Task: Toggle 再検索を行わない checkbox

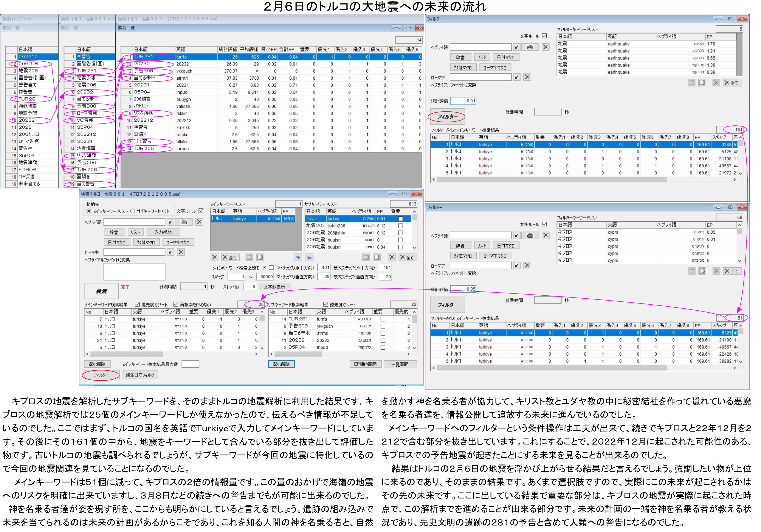Action: pos(176,304)
